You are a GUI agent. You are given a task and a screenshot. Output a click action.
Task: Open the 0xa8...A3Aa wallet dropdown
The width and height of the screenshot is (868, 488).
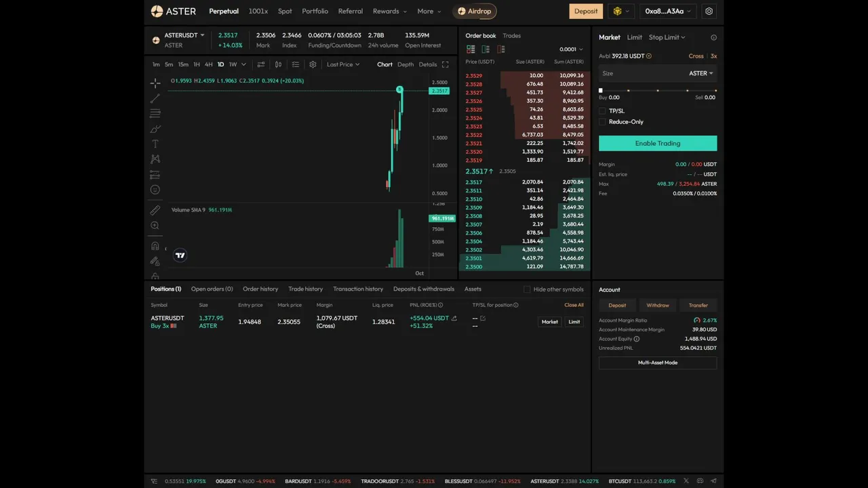point(668,11)
